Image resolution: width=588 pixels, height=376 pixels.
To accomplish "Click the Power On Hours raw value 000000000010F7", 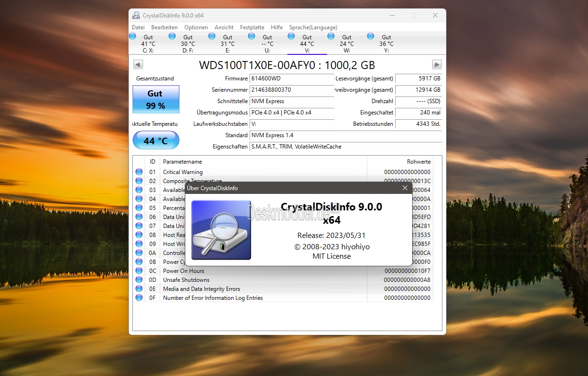I will (407, 271).
